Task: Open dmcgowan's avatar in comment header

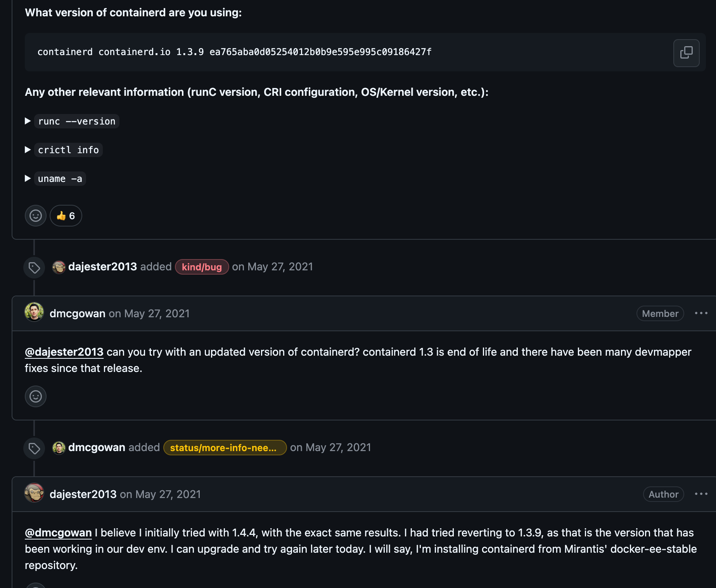Action: (x=34, y=312)
